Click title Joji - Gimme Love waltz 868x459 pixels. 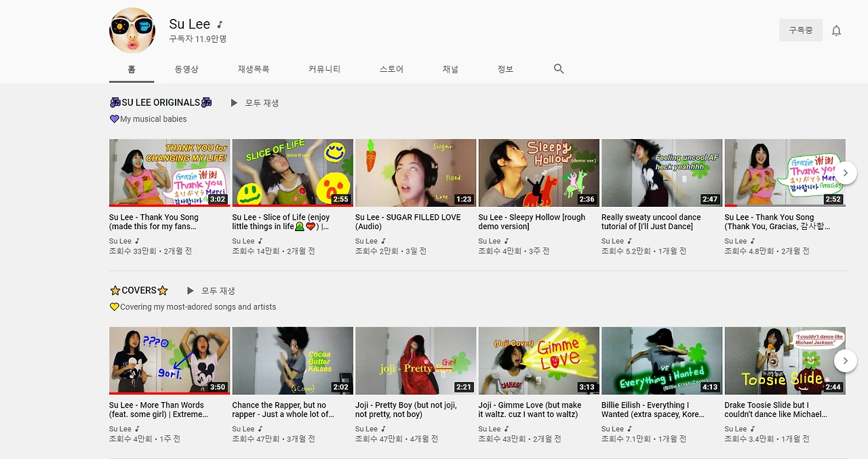click(x=530, y=410)
